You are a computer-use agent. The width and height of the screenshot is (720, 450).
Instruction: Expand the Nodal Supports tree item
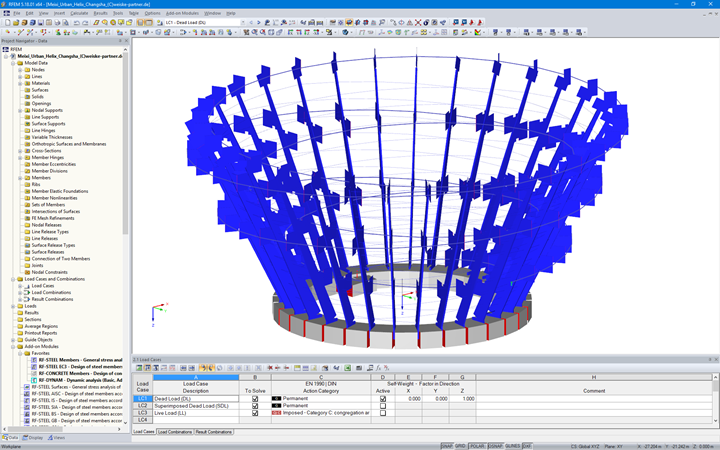[20, 110]
